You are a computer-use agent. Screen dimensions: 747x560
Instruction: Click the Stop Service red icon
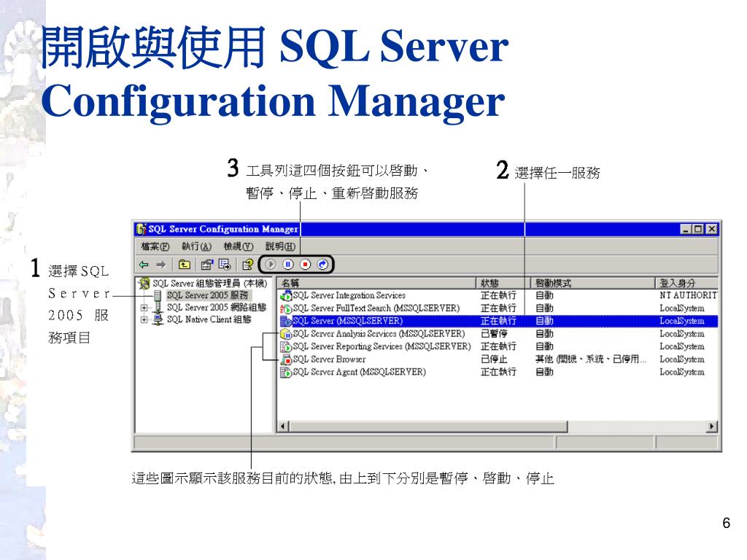point(306,264)
